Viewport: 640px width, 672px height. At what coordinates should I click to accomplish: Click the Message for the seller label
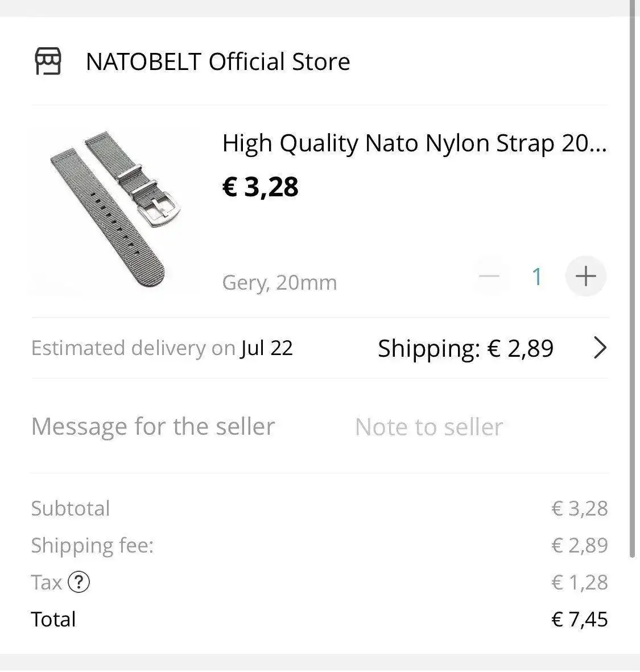(x=153, y=426)
